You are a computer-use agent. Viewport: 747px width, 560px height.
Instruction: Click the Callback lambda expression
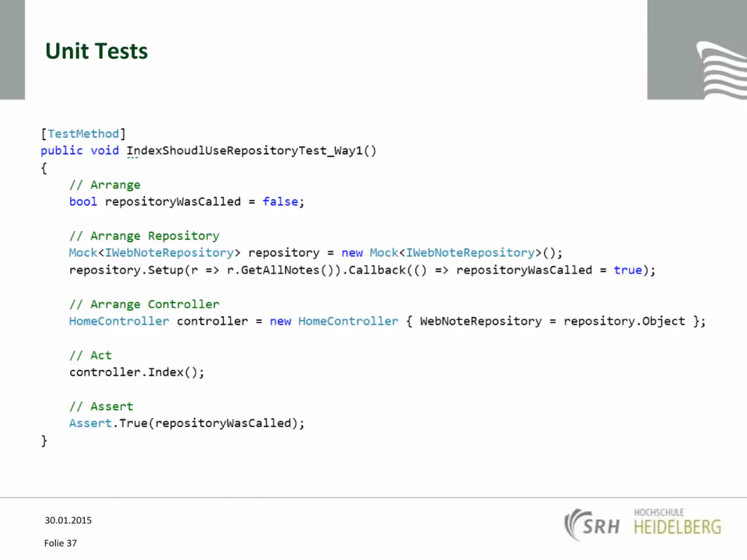pyautogui.click(x=502, y=270)
